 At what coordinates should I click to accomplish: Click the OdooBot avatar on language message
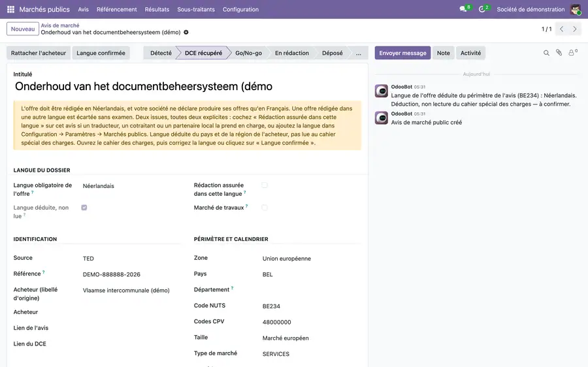[382, 91]
